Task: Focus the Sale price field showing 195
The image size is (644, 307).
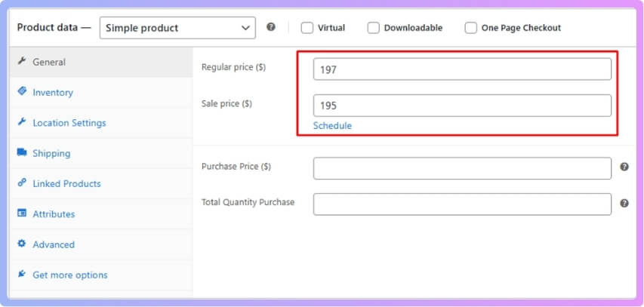Action: pyautogui.click(x=462, y=106)
